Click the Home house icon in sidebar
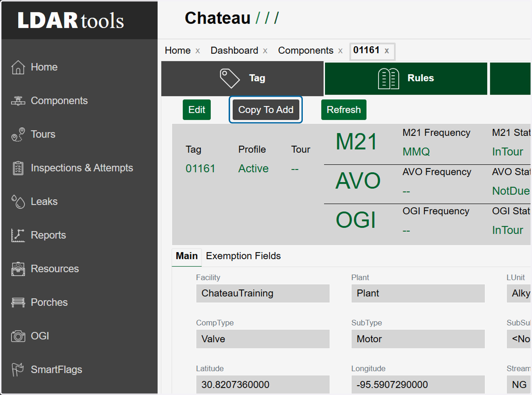Image resolution: width=532 pixels, height=395 pixels. tap(18, 67)
